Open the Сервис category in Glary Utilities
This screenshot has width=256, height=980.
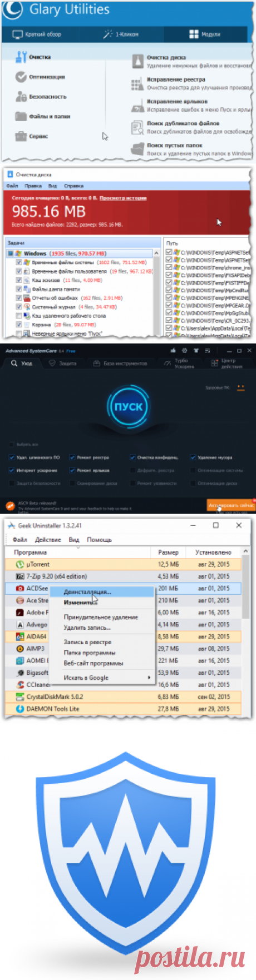(x=31, y=136)
